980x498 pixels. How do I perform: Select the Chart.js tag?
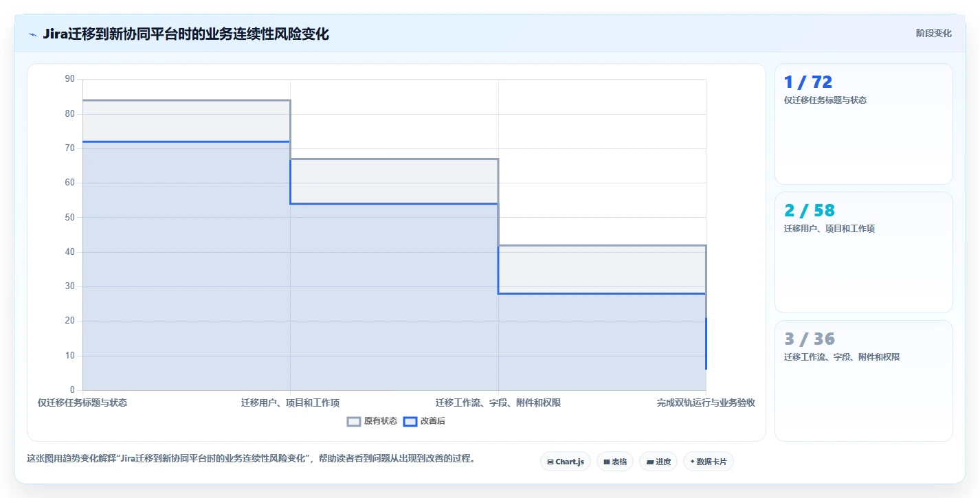(566, 462)
